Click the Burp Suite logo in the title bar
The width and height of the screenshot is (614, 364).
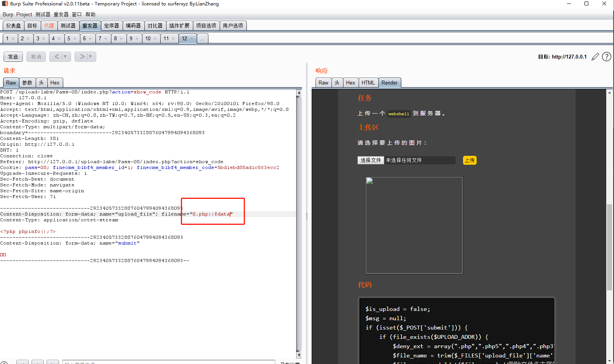point(5,3)
